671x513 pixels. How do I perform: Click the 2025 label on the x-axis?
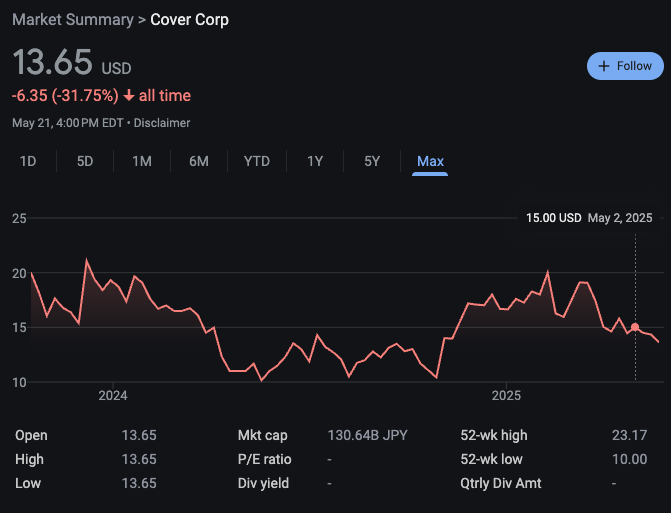pyautogui.click(x=507, y=395)
